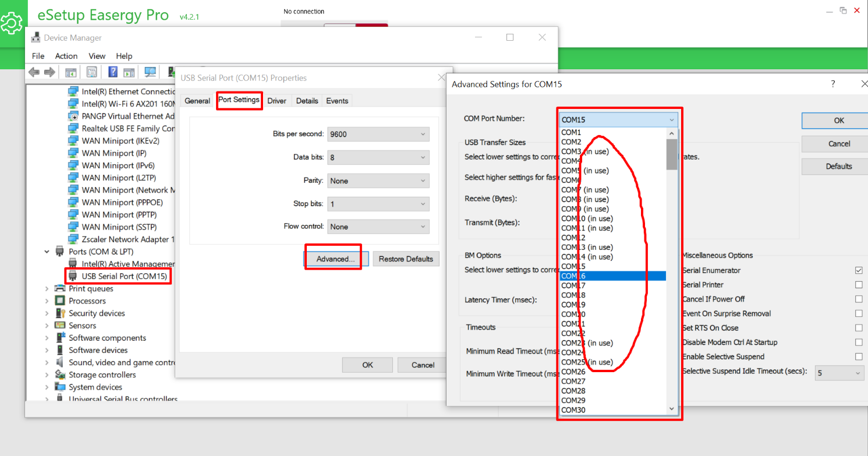Open the Flow control dropdown
Screen dimensions: 868x456
click(378, 227)
